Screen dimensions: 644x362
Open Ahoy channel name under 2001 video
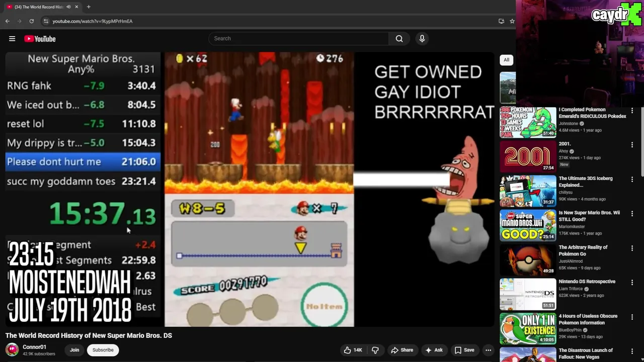coord(563,151)
